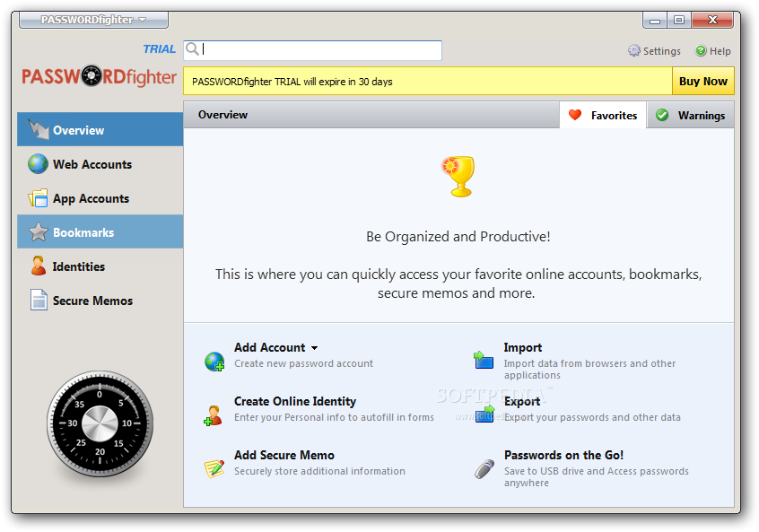Click the red heart Favorites icon
The height and width of the screenshot is (532, 759).
point(575,115)
